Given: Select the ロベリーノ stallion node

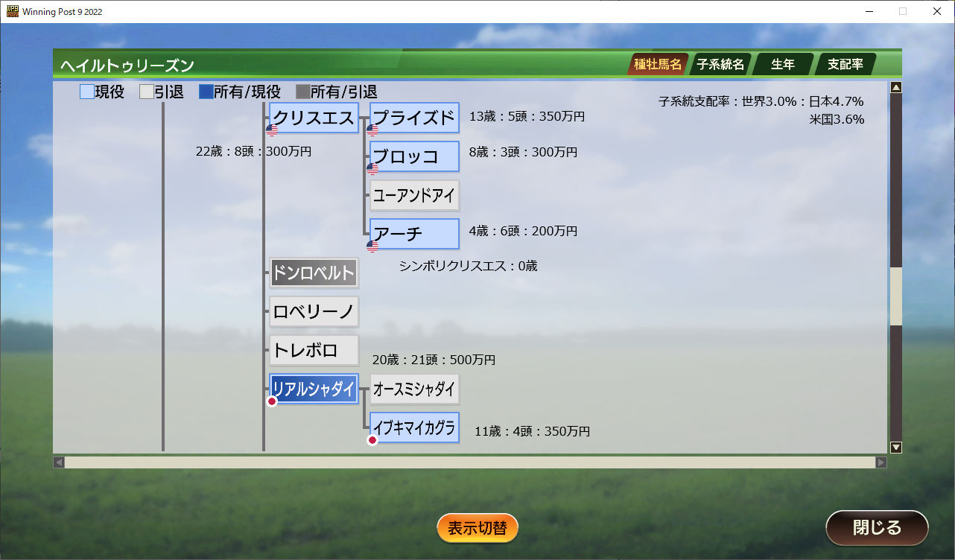Looking at the screenshot, I should (314, 311).
